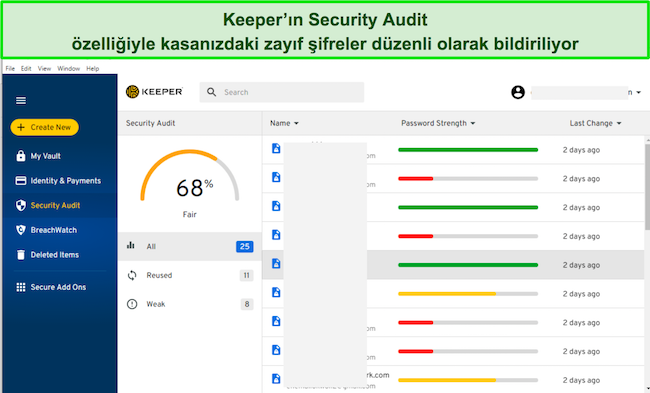Click the 11 count badge
This screenshot has height=393, width=650.
pos(246,275)
